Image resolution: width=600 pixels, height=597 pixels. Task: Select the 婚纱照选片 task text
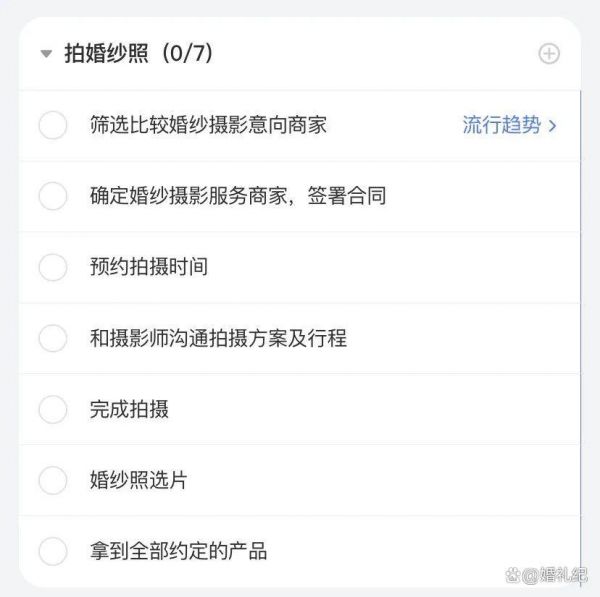coord(139,480)
